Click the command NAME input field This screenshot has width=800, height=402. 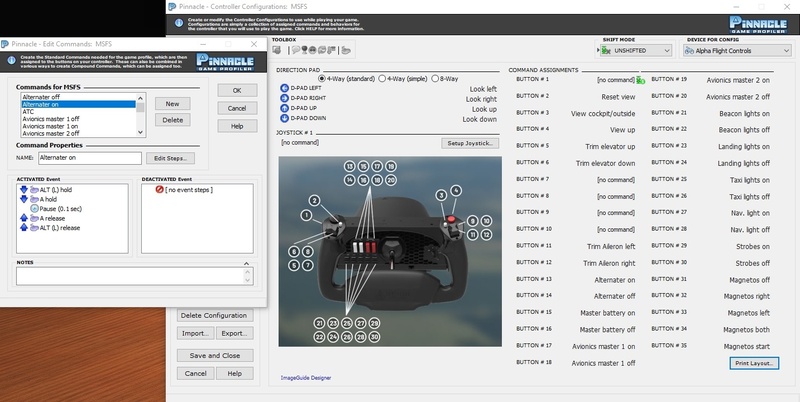(90, 158)
